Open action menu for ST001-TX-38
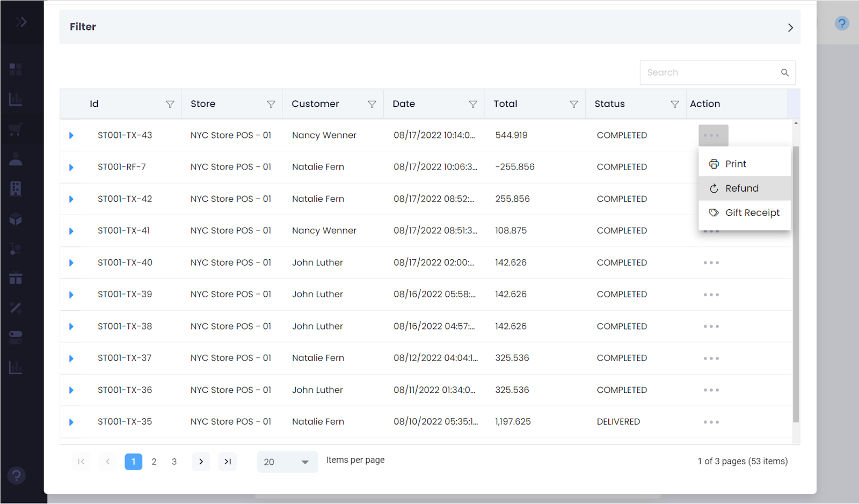Viewport: 859px width, 504px height. tap(711, 326)
